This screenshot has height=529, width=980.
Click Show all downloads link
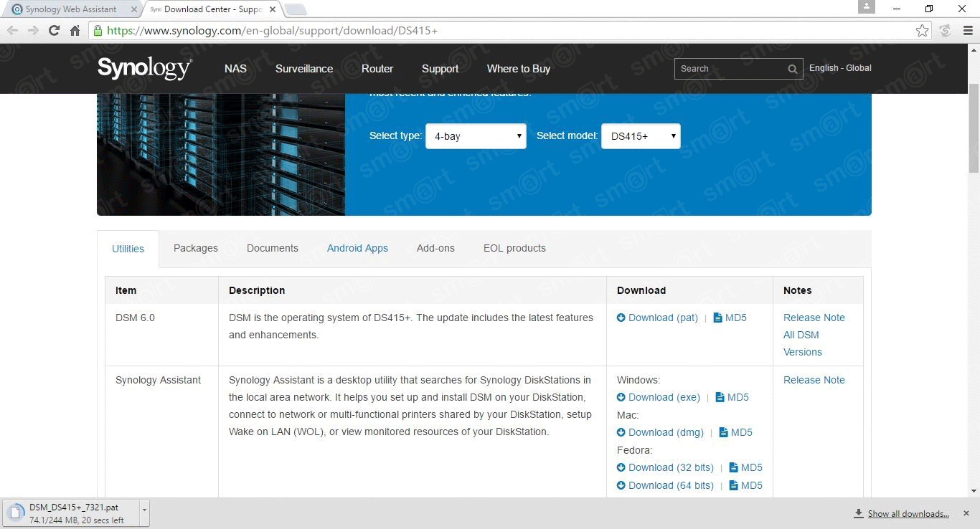coord(908,513)
